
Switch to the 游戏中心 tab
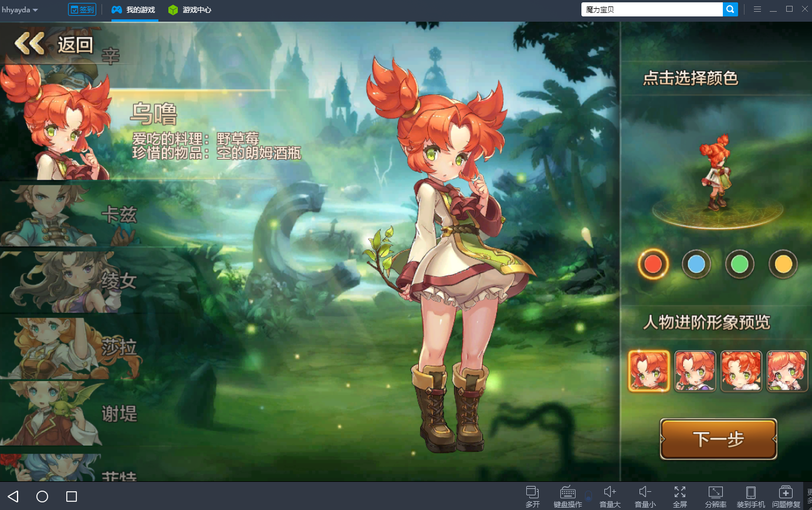[x=190, y=10]
